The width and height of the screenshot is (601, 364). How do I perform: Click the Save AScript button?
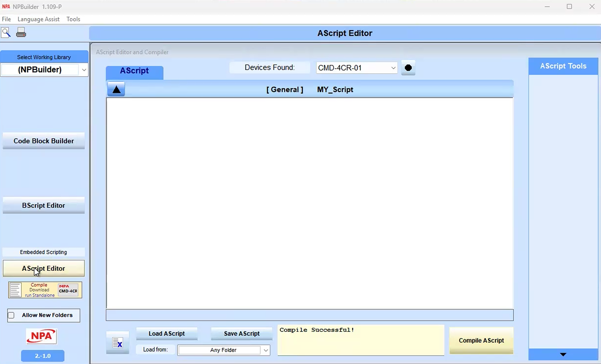pyautogui.click(x=242, y=334)
